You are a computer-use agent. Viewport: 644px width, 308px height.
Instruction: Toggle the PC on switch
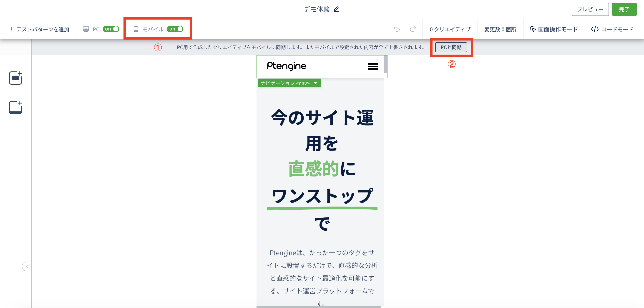[x=111, y=29]
